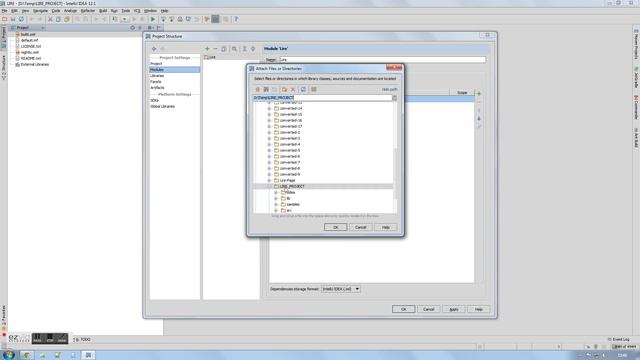This screenshot has height=360, width=640.
Task: Click the Synchronize icon in main toolbar
Action: pyautogui.click(x=22, y=19)
